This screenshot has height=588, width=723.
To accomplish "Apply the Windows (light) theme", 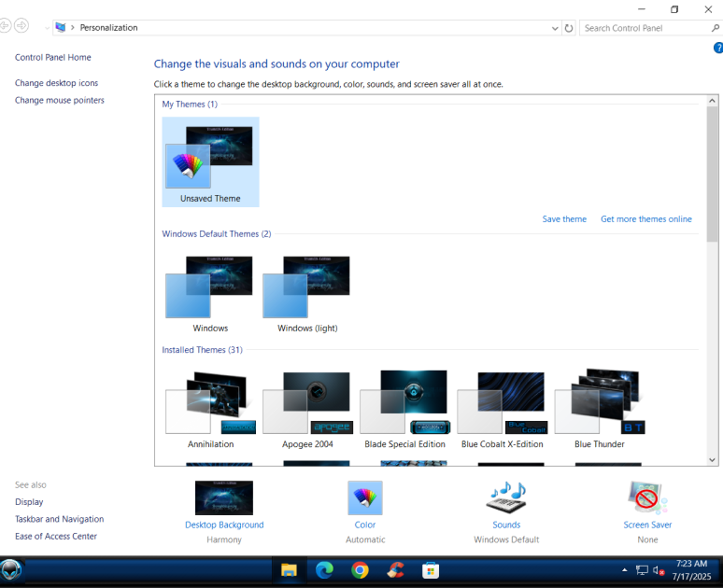I will pos(307,294).
